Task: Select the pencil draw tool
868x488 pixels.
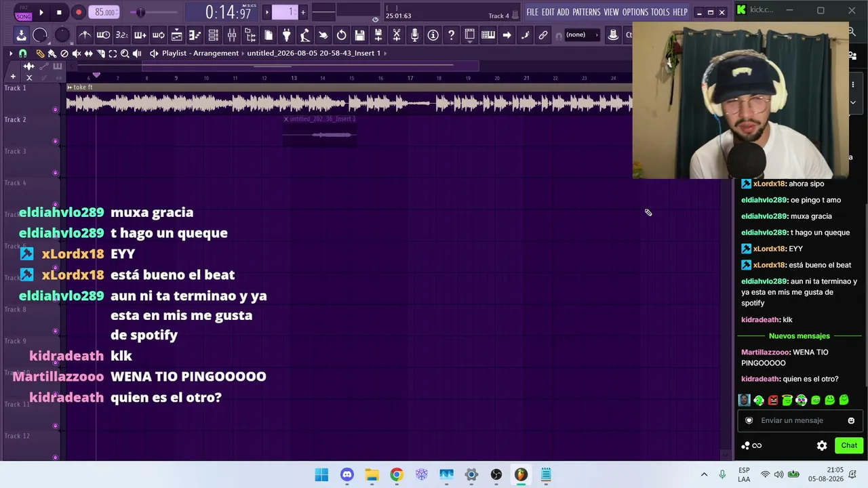Action: pyautogui.click(x=40, y=54)
